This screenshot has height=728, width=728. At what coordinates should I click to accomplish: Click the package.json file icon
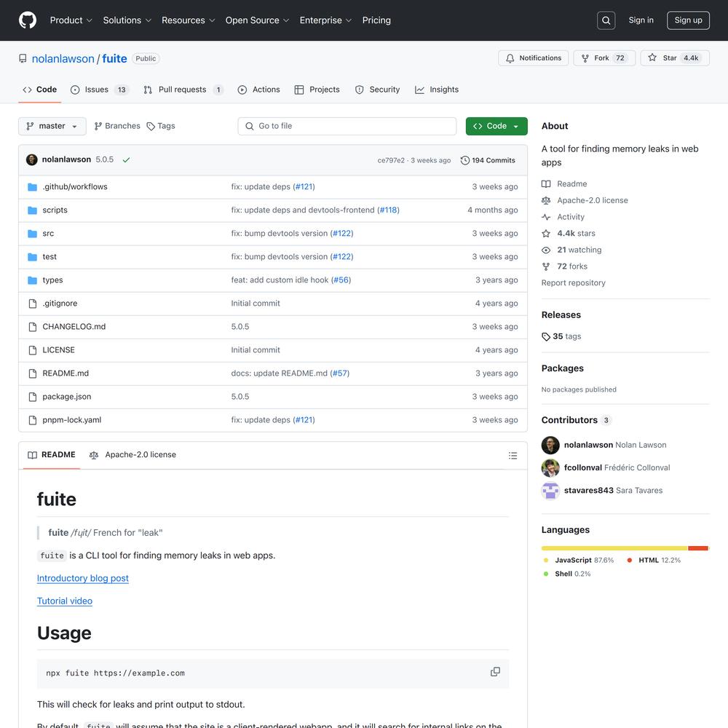tap(33, 397)
